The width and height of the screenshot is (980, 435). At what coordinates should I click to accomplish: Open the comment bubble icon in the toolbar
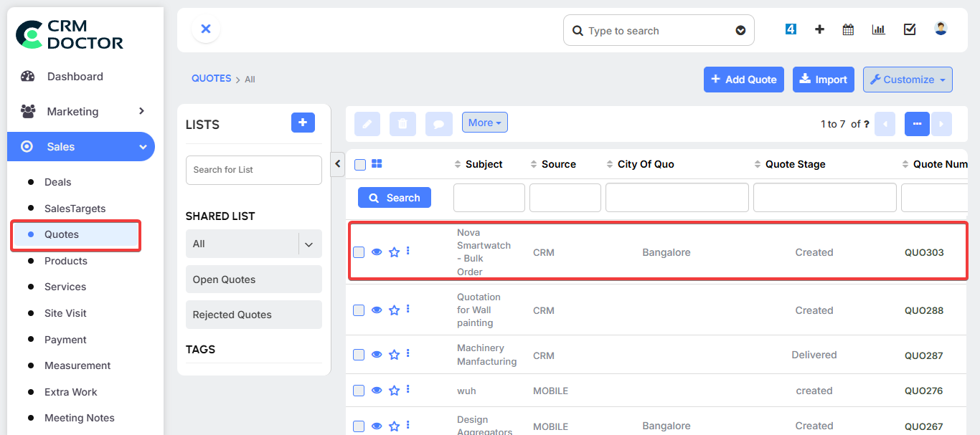point(438,123)
